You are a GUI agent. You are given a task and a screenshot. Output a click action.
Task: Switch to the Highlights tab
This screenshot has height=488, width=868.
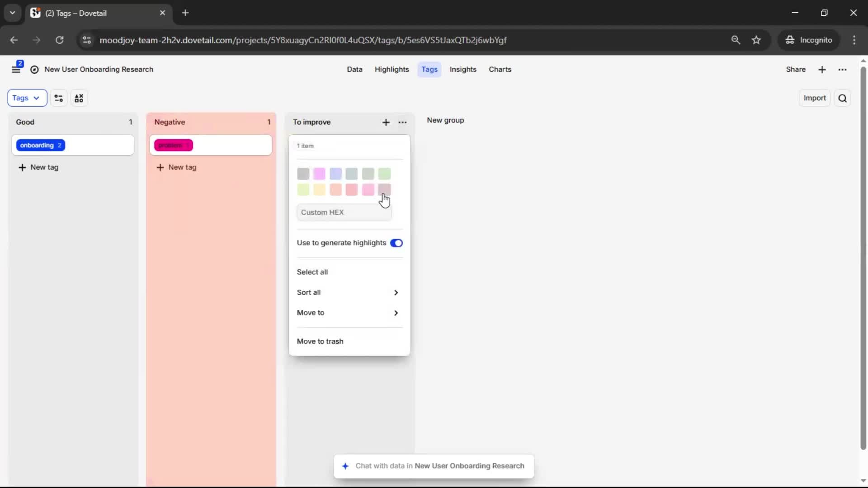[x=392, y=70]
